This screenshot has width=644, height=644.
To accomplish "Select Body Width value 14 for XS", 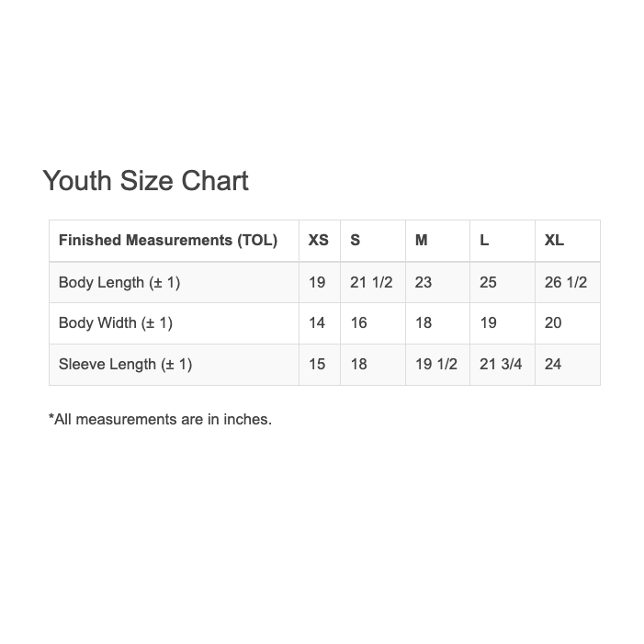I will [x=317, y=322].
